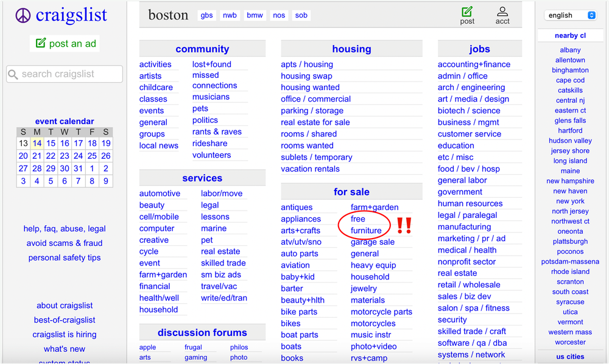The image size is (609, 364).
Task: Open nonprofit sector jobs
Action: [466, 262]
